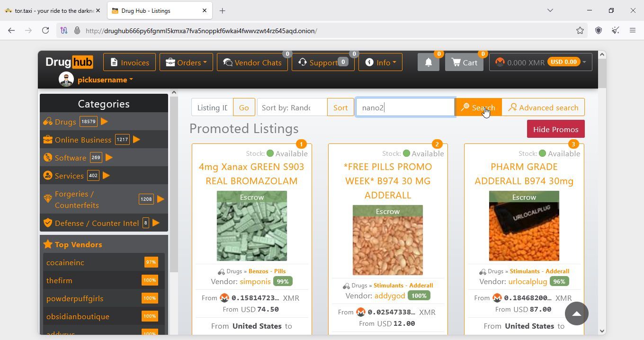Reload the current page
644x340 pixels.
(45, 31)
